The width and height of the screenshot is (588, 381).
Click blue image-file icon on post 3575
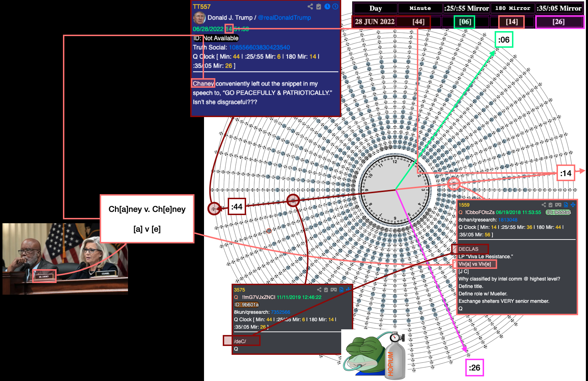[341, 290]
